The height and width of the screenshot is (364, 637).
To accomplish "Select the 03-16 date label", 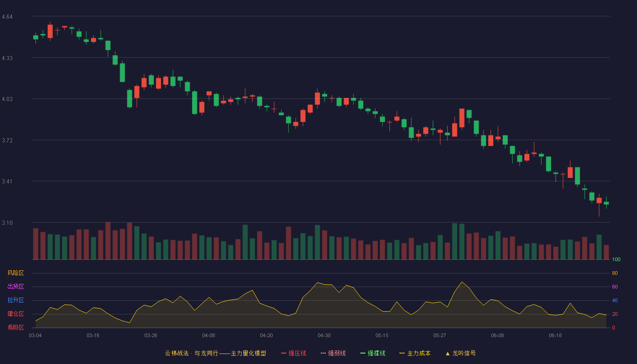I will click(93, 335).
